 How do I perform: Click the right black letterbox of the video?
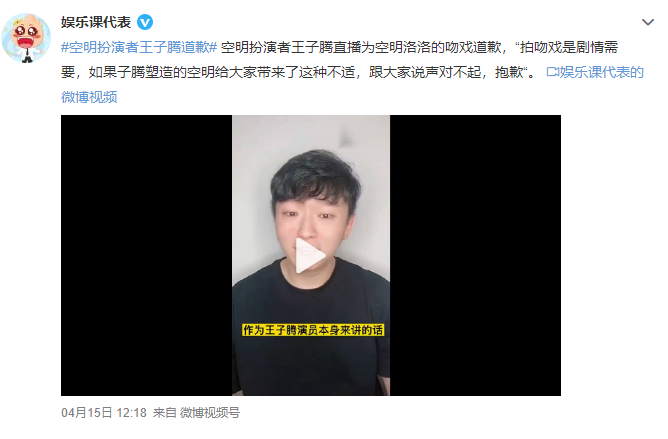pyautogui.click(x=475, y=255)
